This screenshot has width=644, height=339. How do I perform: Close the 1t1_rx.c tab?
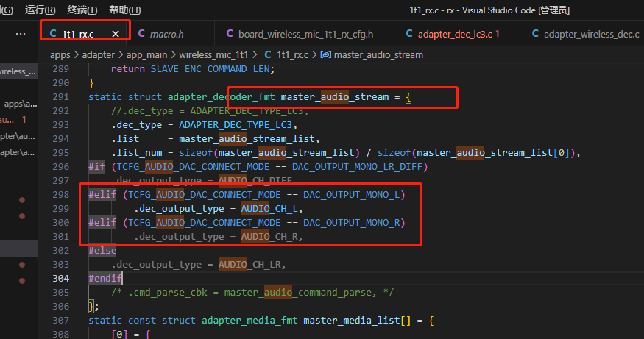[116, 34]
